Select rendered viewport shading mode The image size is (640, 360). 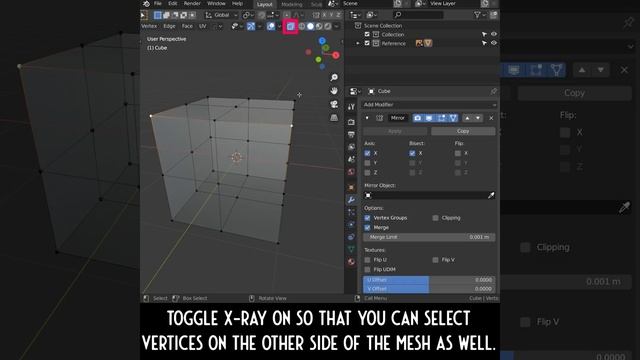(x=327, y=27)
